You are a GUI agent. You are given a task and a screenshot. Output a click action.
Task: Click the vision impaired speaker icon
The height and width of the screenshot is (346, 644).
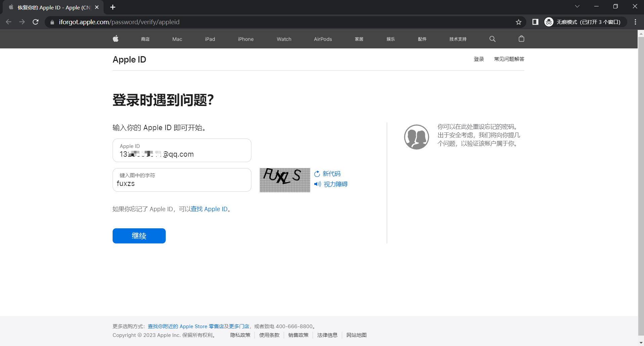point(317,184)
